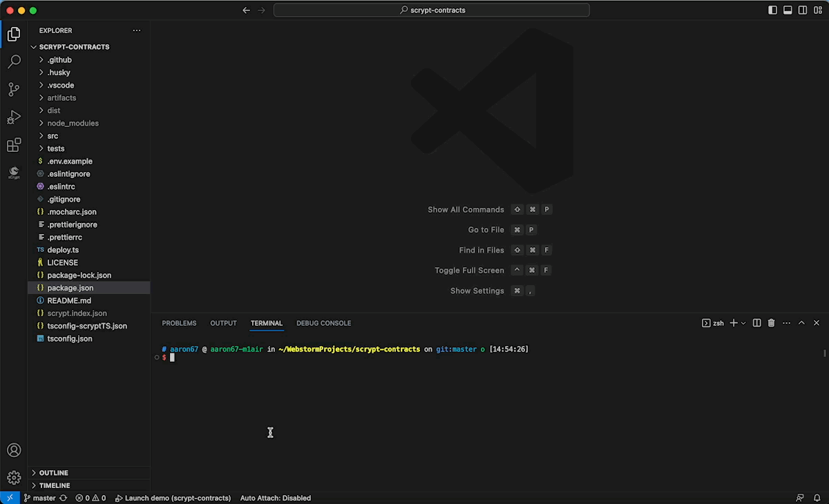Open the Extensions view
Viewport: 829px width, 504px height.
coord(14,145)
